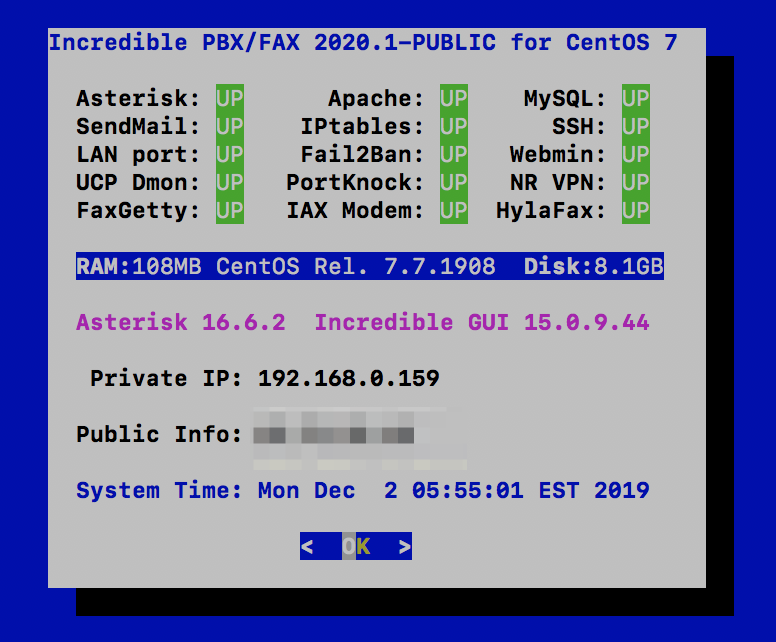Select the NR VPN UP status
The image size is (776, 642).
click(636, 182)
